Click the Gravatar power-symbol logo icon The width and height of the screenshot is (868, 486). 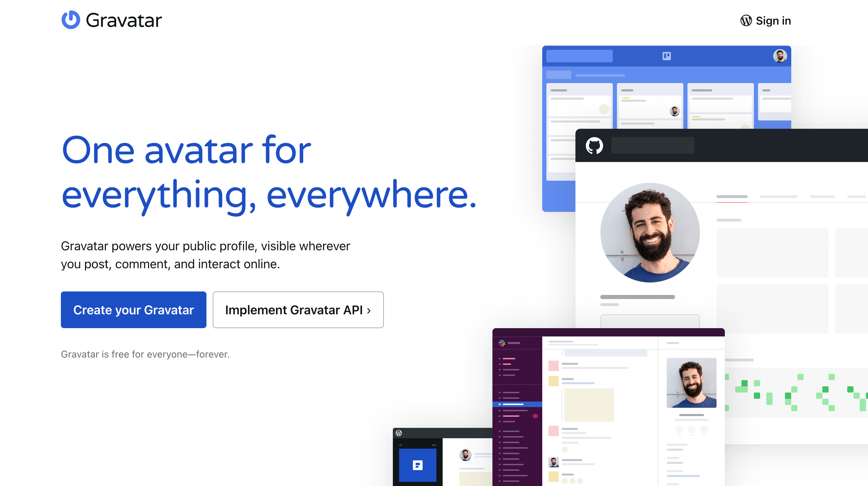(71, 20)
